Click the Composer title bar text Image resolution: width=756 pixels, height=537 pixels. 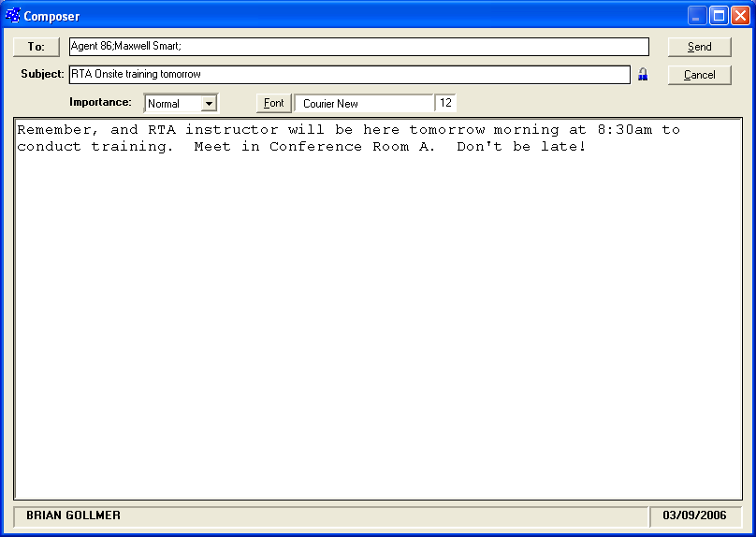tap(52, 16)
